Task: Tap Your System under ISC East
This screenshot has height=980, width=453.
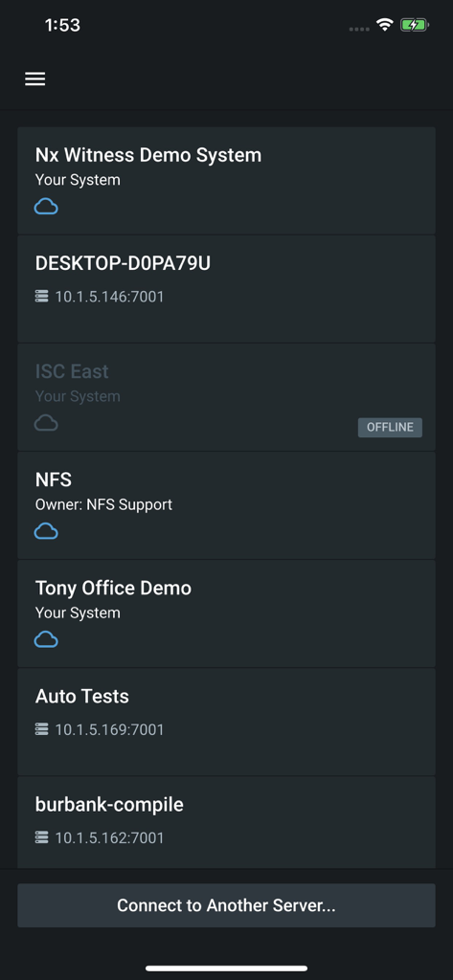Action: coord(78,396)
